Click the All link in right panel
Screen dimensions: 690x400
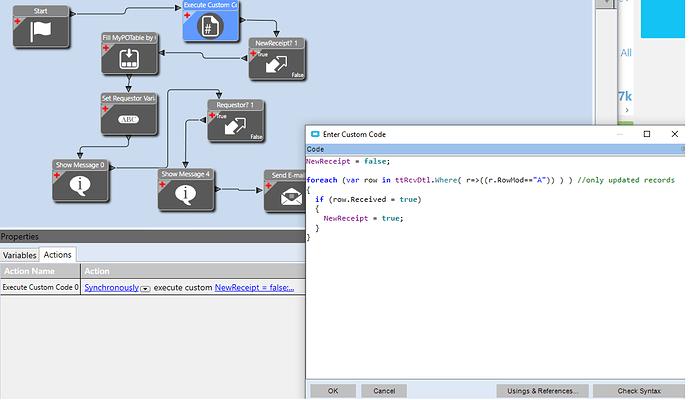[626, 53]
